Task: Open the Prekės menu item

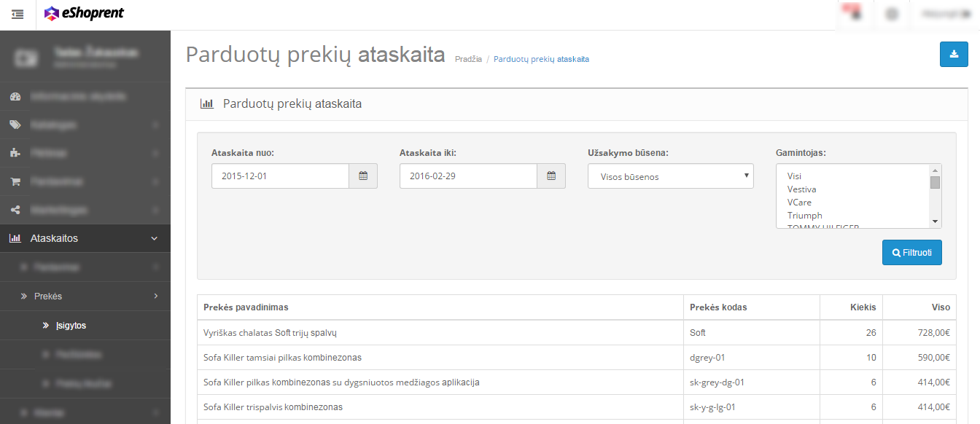Action: [x=85, y=297]
